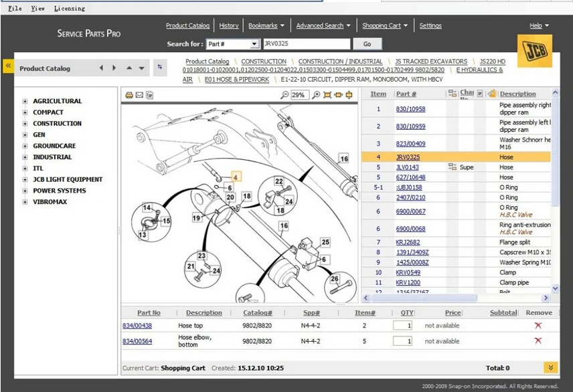Fit diagram to width
This screenshot has height=392, width=573.
[x=338, y=95]
